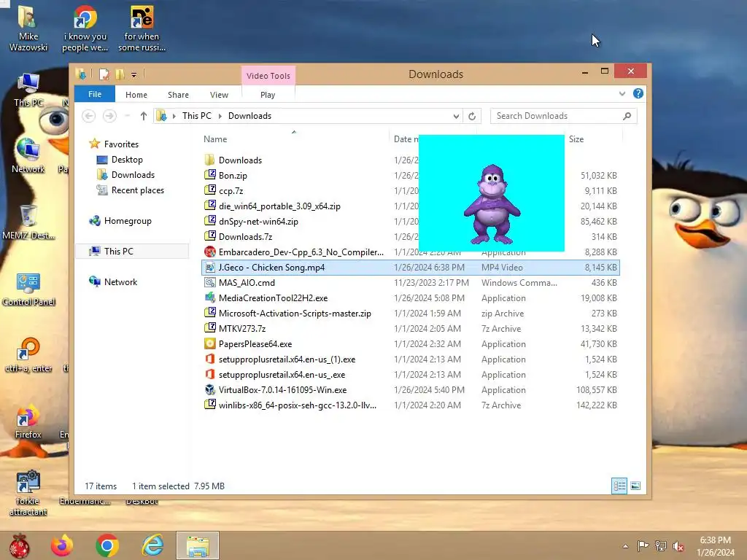Click the search magnifier icon
Screen dimensions: 747x560
(x=627, y=116)
